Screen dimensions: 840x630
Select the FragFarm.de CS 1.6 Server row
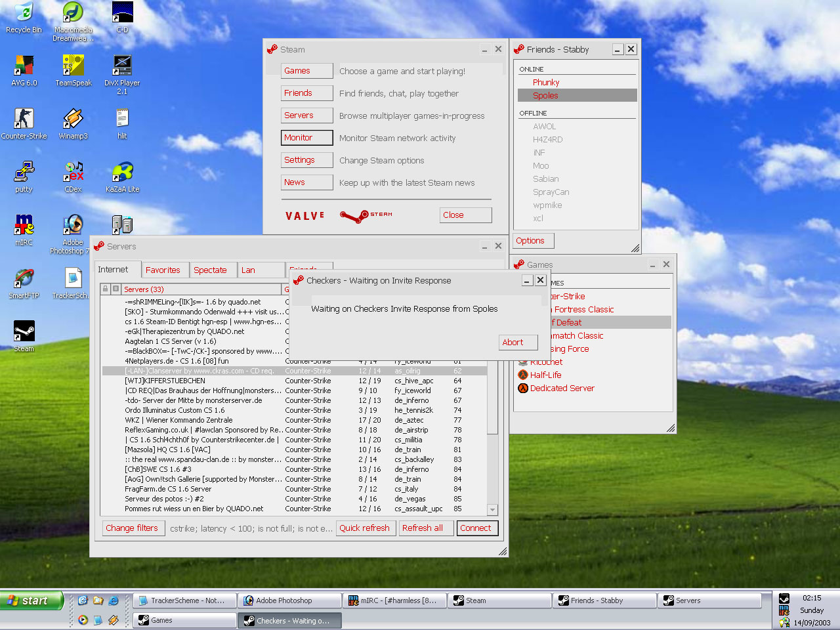tap(295, 489)
